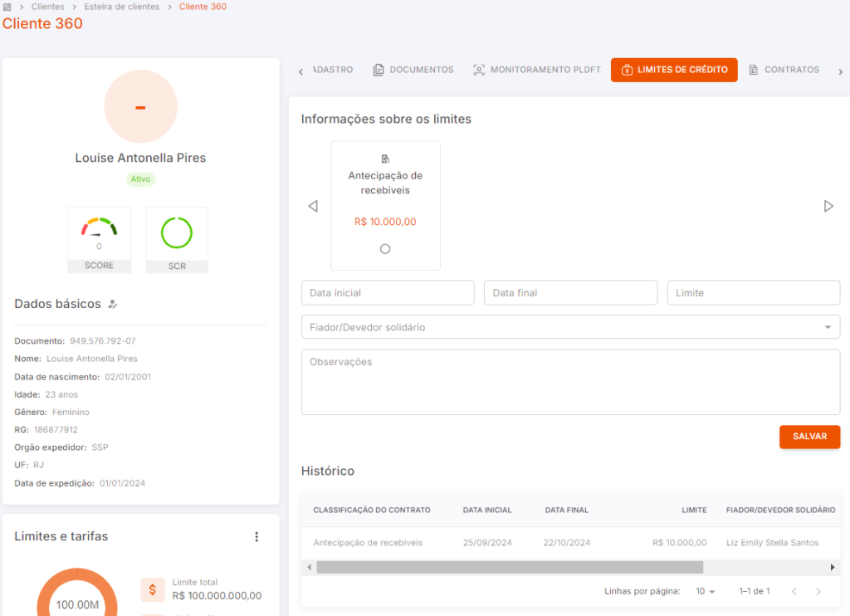Screen dimensions: 850x616
Task: Open the Documentos tab
Action: [413, 70]
